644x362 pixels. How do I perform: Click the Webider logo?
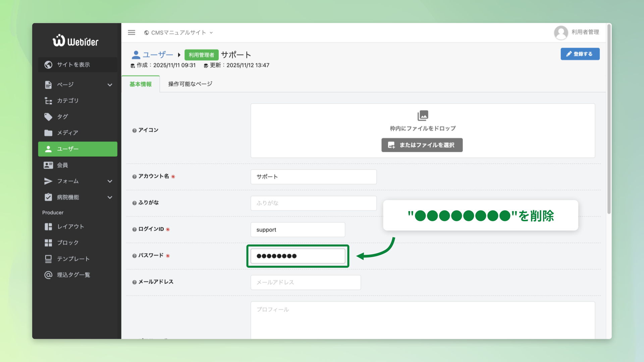(x=75, y=41)
